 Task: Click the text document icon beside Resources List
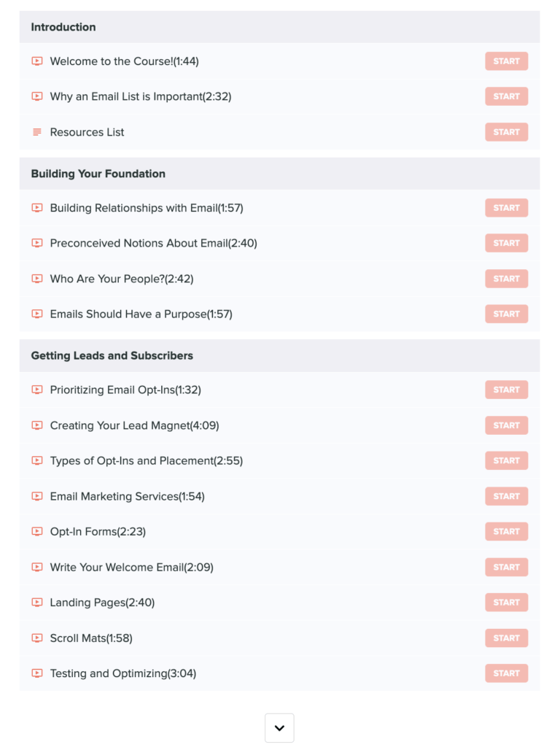tap(37, 132)
